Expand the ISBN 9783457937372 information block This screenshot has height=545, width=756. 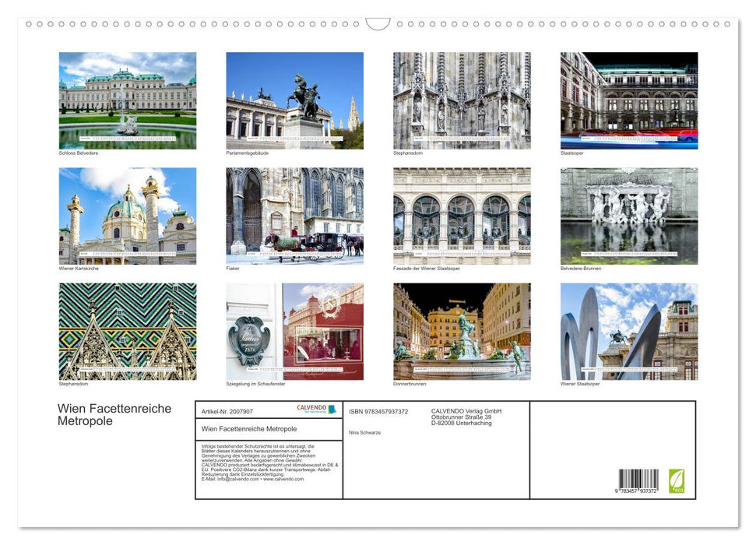point(378,410)
